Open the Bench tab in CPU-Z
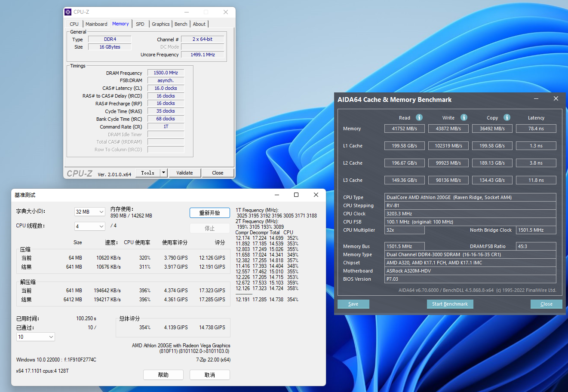This screenshot has height=392, width=568. 181,24
